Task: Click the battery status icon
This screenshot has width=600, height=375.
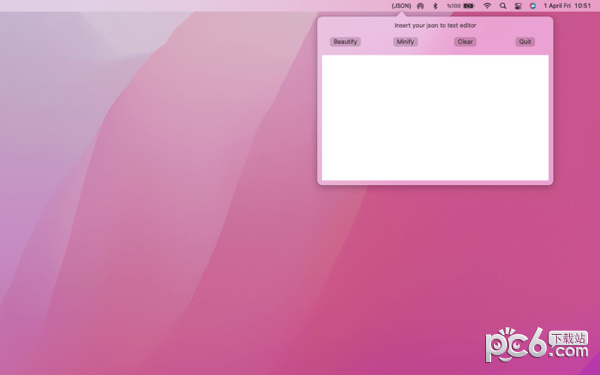Action: pyautogui.click(x=469, y=6)
